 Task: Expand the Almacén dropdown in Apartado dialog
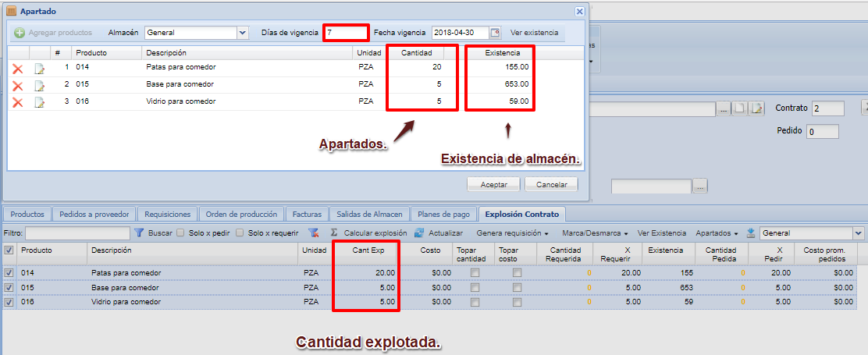242,33
